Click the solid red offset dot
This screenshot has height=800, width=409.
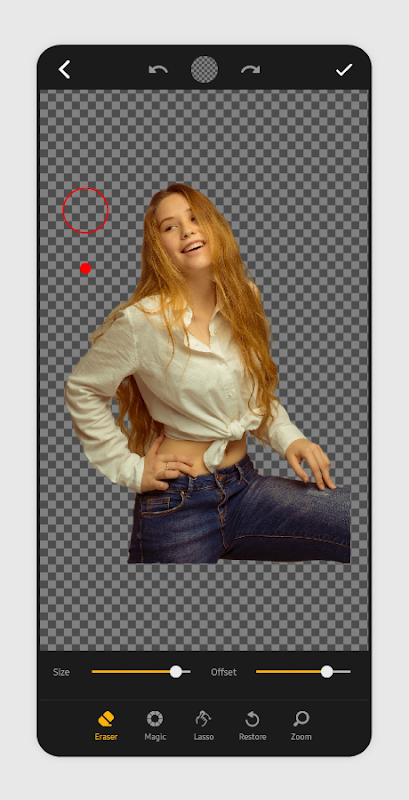point(86,268)
